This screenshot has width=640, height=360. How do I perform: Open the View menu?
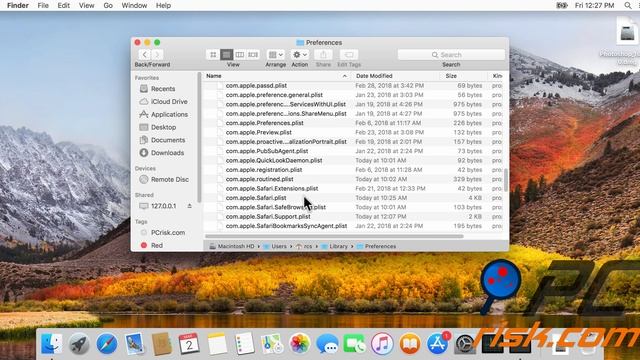pyautogui.click(x=87, y=5)
